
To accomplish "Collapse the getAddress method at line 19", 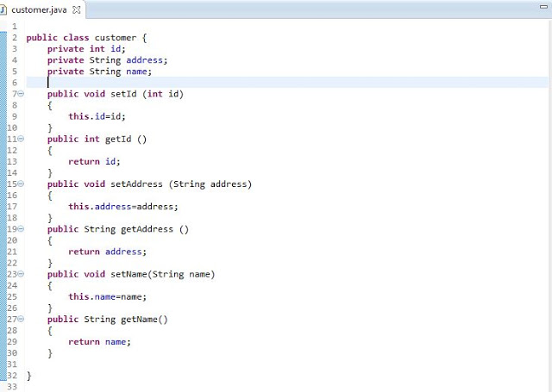I will [21, 229].
